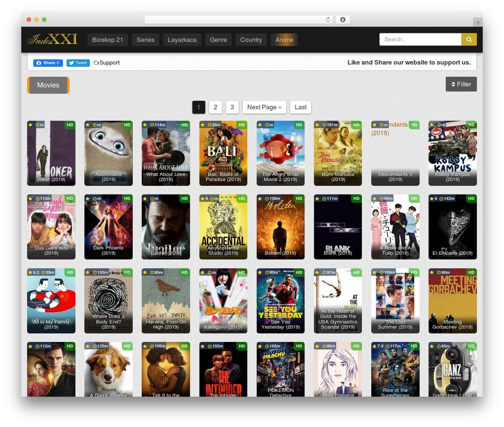
Task: Focus the Search input field
Action: 420,39
